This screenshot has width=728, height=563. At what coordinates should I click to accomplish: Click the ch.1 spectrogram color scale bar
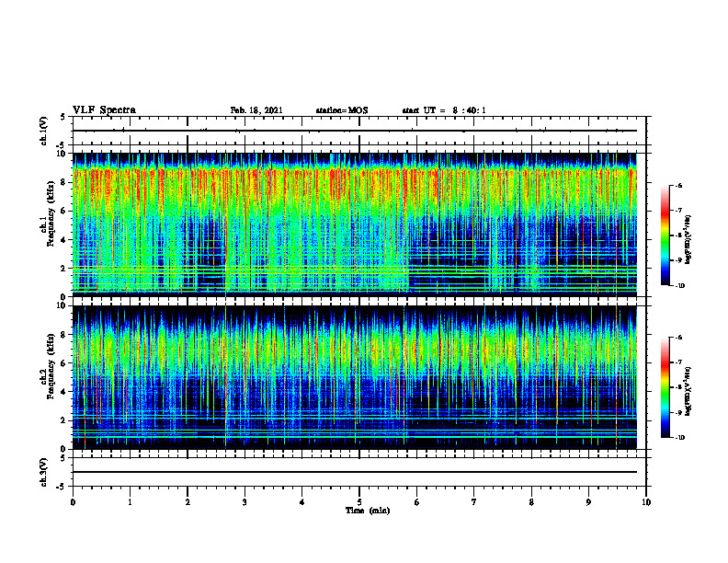pyautogui.click(x=665, y=236)
